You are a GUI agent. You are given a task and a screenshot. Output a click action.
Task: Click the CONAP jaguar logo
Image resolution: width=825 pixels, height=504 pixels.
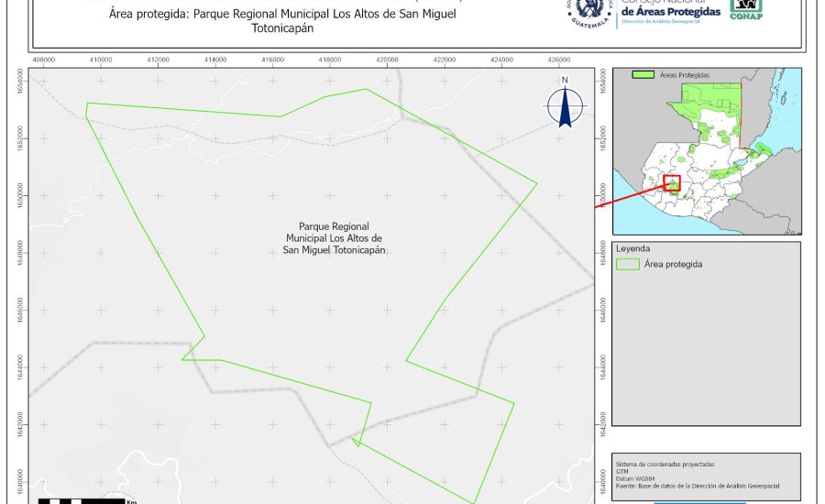pos(746,7)
